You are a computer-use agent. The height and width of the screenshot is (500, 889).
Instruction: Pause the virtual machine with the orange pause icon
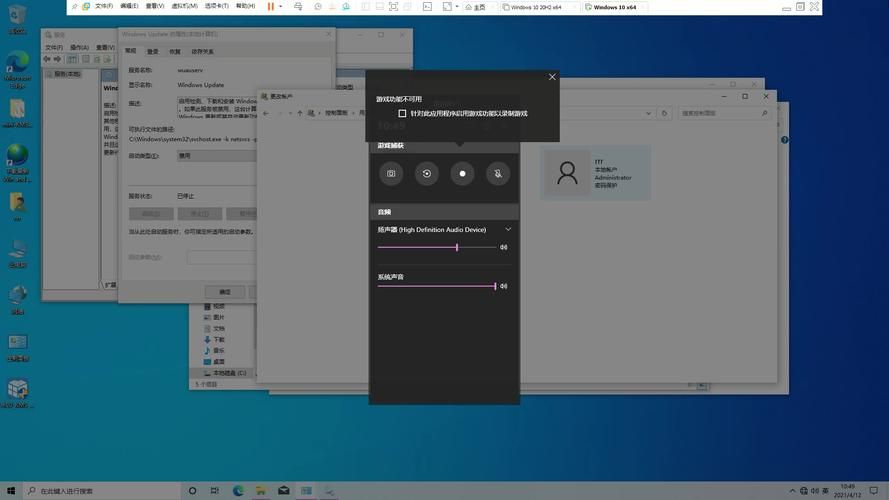270,7
